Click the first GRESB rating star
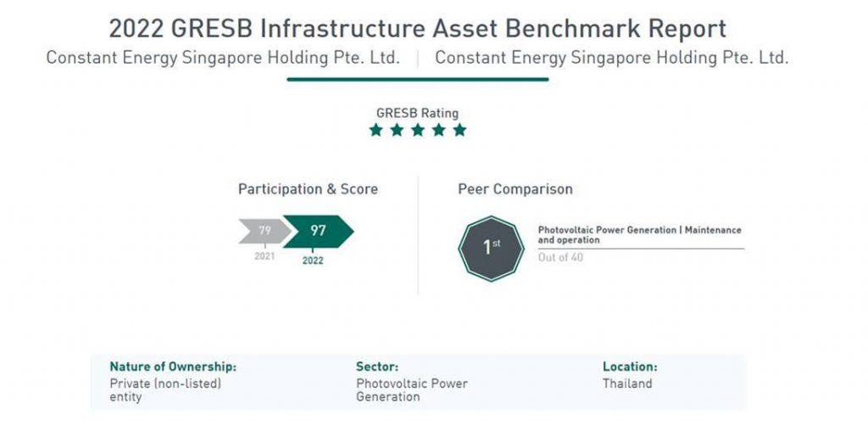This screenshot has width=868, height=437. click(x=376, y=130)
